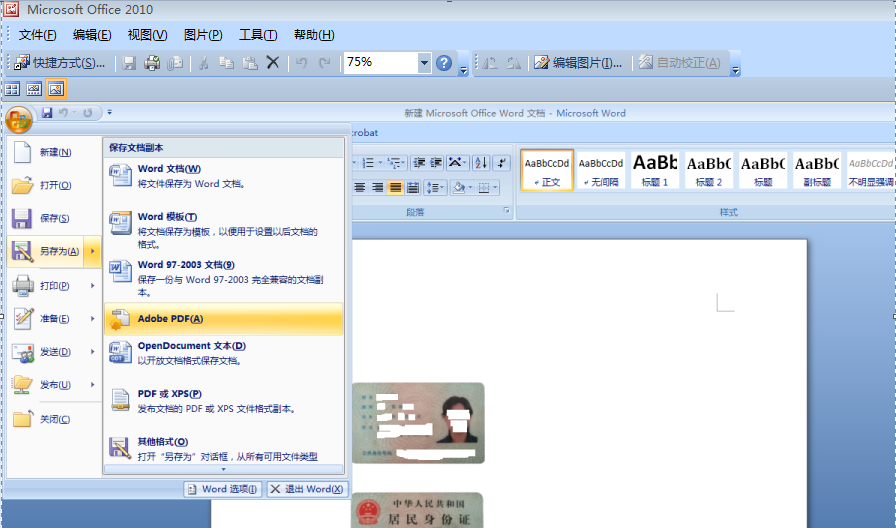Select the 标题 1 style
The image size is (896, 528).
655,171
